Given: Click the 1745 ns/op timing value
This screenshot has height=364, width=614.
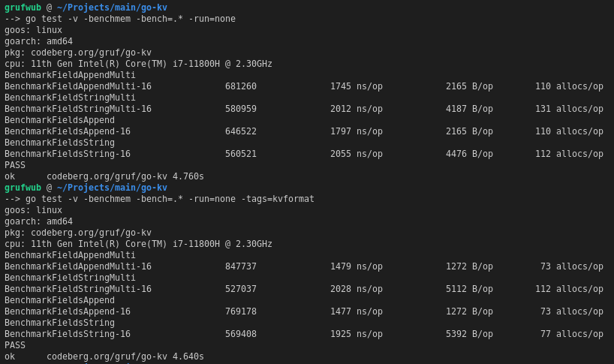Looking at the screenshot, I should 357,86.
